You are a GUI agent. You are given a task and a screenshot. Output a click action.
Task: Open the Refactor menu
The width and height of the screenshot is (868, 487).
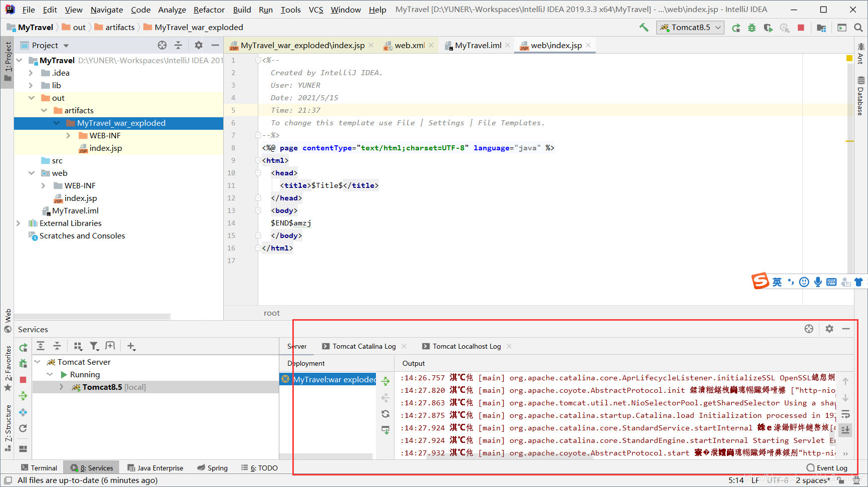[209, 10]
